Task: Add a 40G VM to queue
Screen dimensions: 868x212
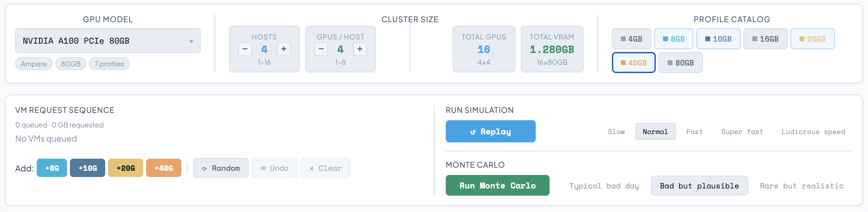Action: [x=164, y=168]
